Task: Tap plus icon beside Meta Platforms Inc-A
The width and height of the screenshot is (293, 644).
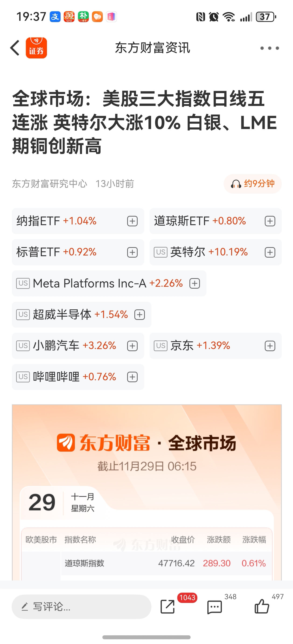Action: pyautogui.click(x=195, y=283)
